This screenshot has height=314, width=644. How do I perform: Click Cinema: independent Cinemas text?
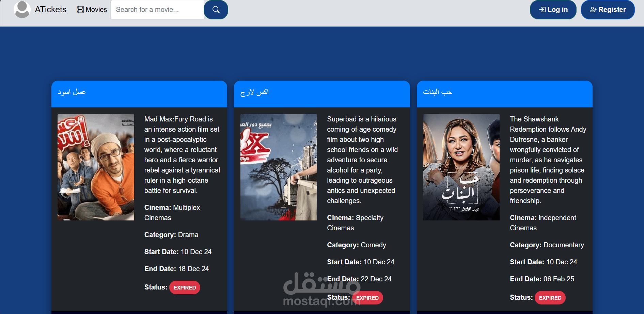(x=543, y=223)
